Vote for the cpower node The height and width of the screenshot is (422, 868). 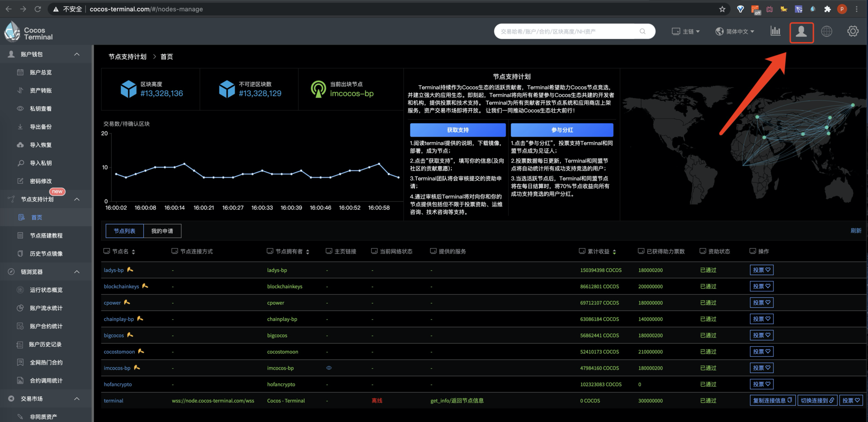[x=761, y=302]
